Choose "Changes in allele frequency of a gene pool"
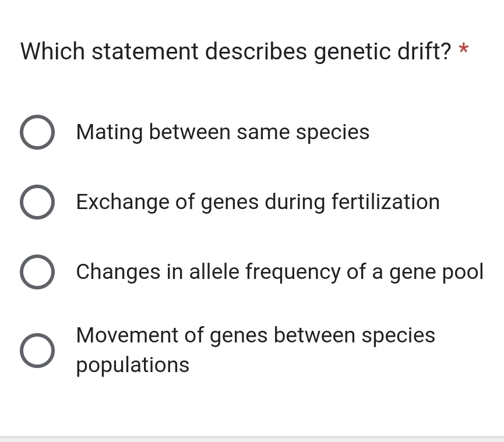Image resolution: width=504 pixels, height=442 pixels. (37, 272)
